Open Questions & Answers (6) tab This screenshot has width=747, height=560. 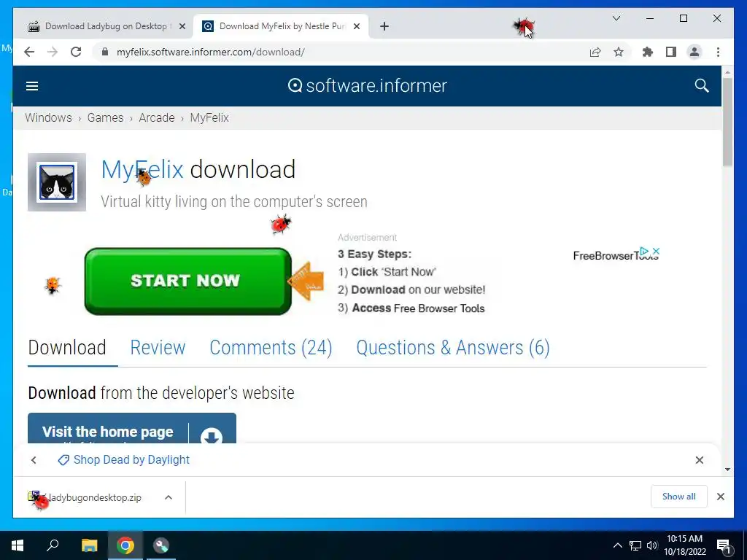tap(452, 348)
